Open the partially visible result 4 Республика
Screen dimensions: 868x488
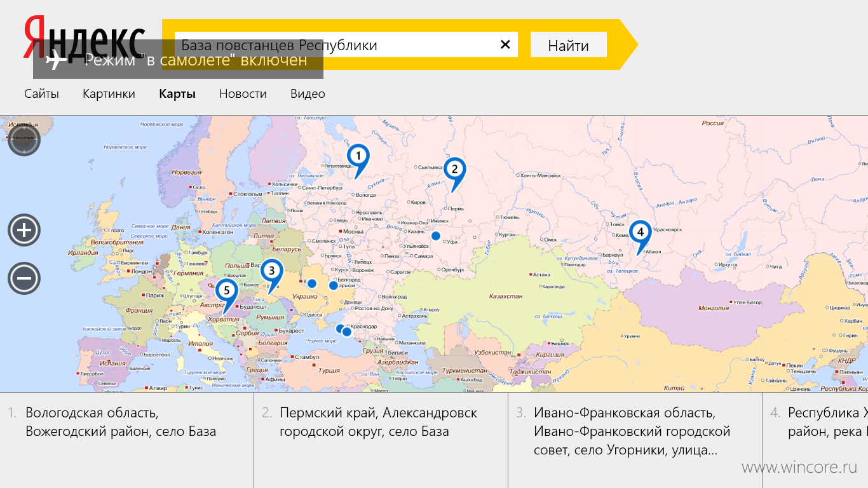tap(815, 440)
